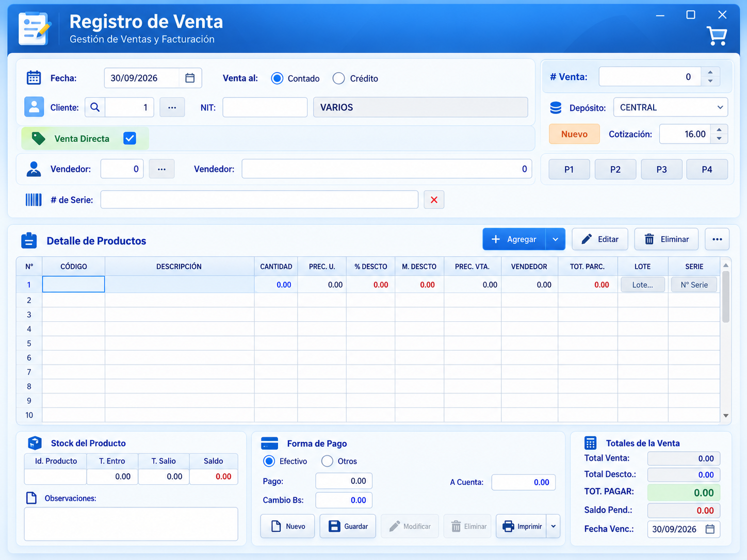Screen dimensions: 747x560
Task: Increase the Cotización value
Action: pyautogui.click(x=719, y=130)
